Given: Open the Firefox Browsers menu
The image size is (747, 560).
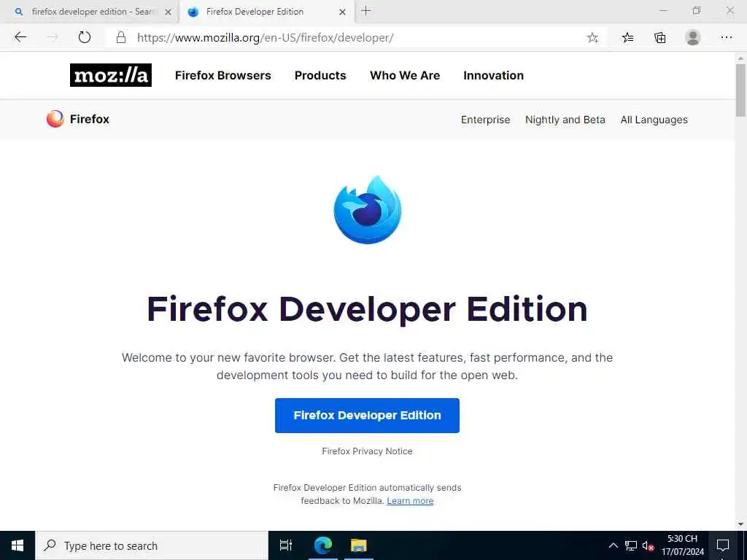Looking at the screenshot, I should pos(223,75).
